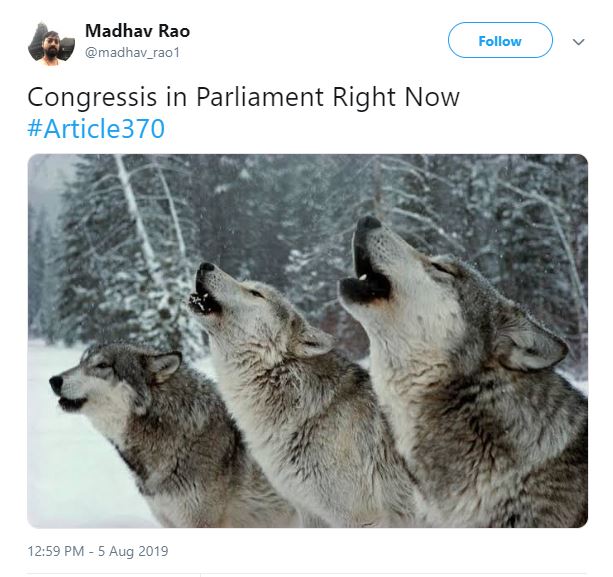The width and height of the screenshot is (613, 577).
Task: Click the tweet timestamp 12:59 PM
Action: 56,551
